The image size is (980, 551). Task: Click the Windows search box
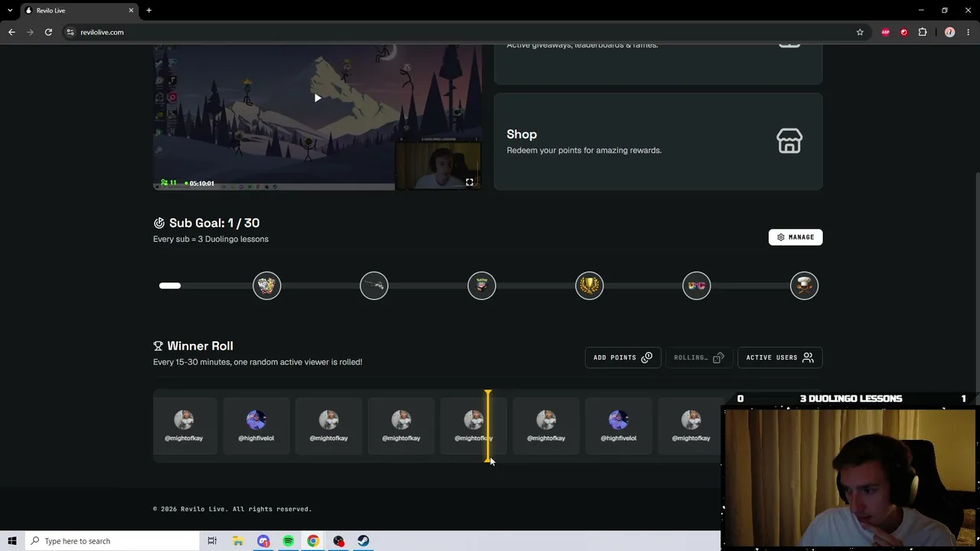tap(112, 541)
